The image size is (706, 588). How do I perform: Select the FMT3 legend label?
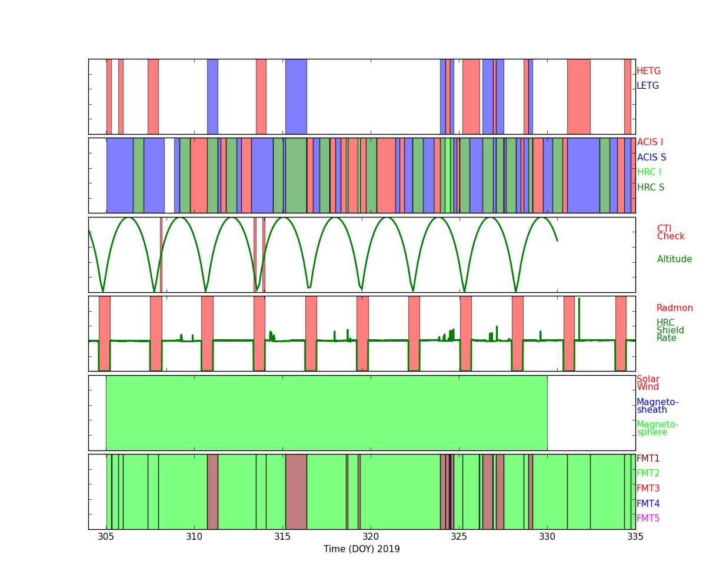pyautogui.click(x=648, y=489)
